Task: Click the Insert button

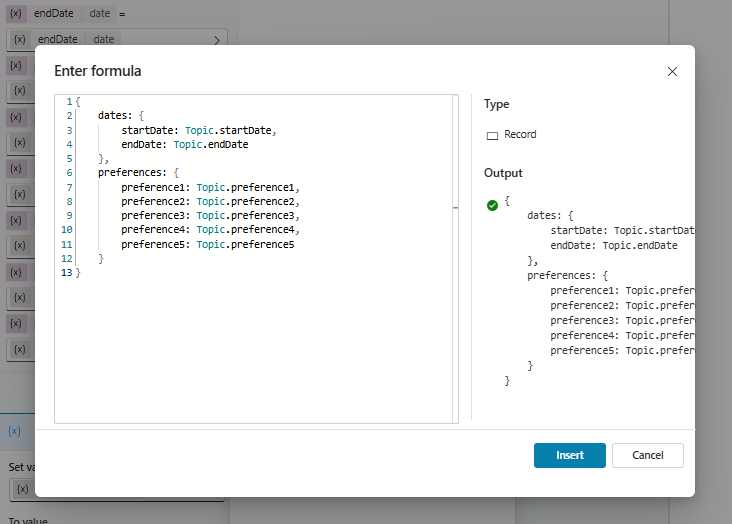Action: click(x=569, y=455)
